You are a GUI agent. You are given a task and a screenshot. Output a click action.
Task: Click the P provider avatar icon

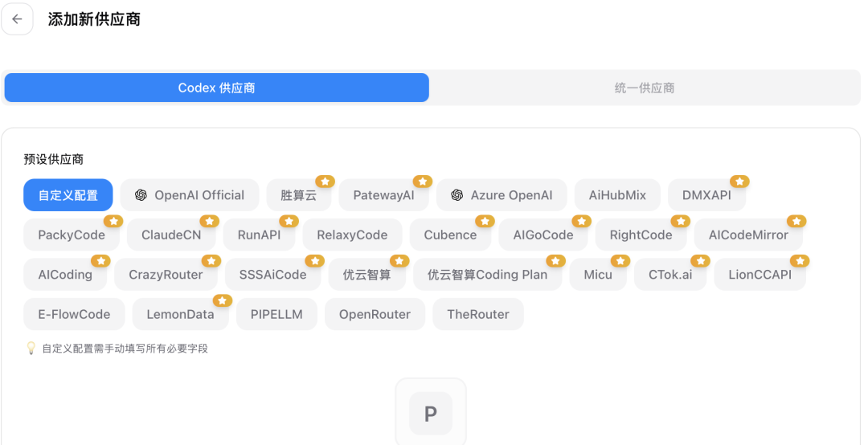[x=431, y=413]
